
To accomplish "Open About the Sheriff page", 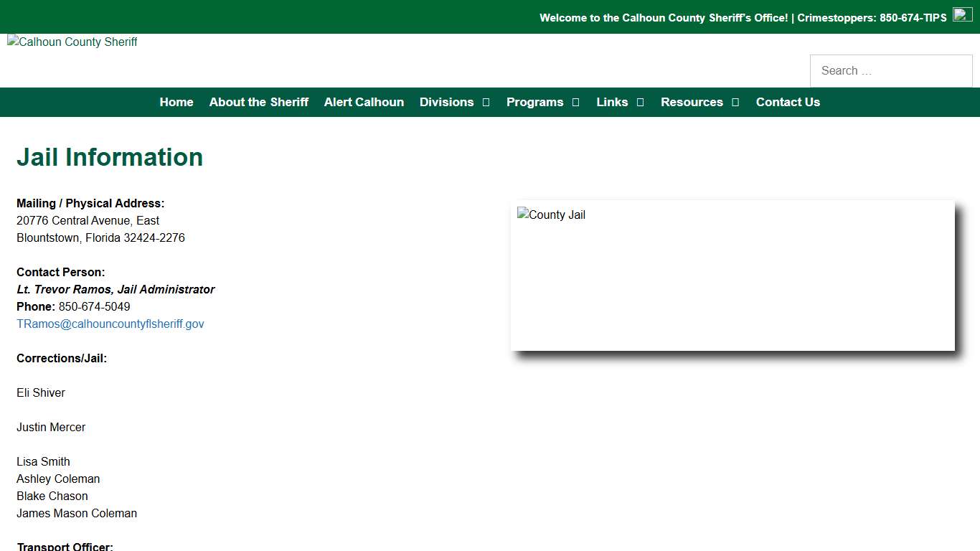I will [x=258, y=102].
